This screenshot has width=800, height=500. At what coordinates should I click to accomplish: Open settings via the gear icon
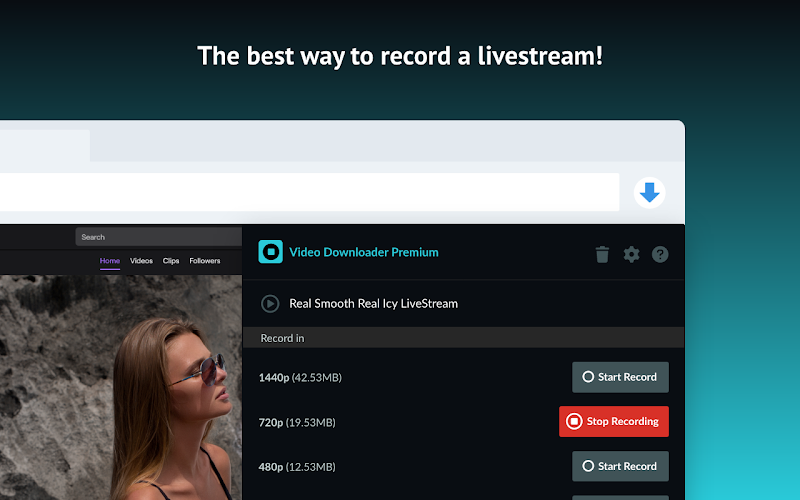[631, 254]
